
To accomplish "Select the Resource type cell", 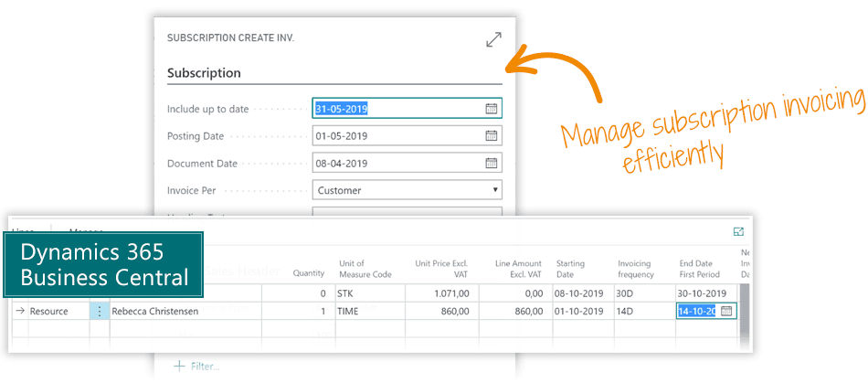I will coord(58,311).
